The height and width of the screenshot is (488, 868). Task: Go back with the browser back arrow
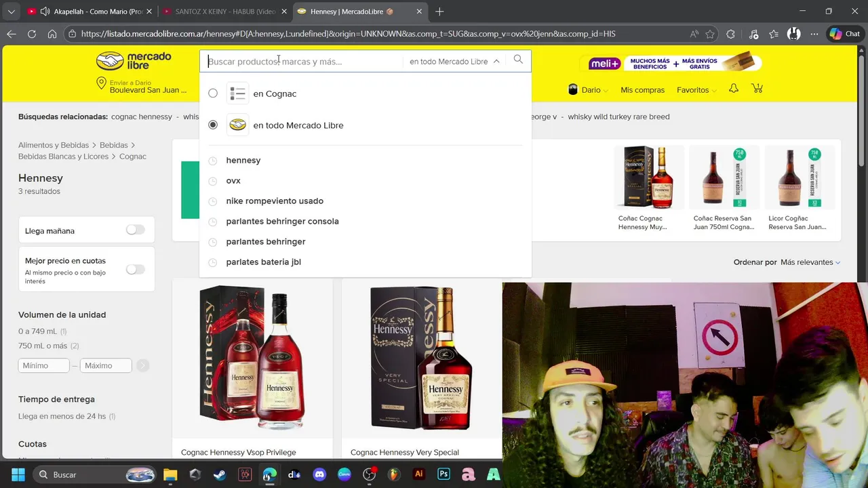pos(12,34)
